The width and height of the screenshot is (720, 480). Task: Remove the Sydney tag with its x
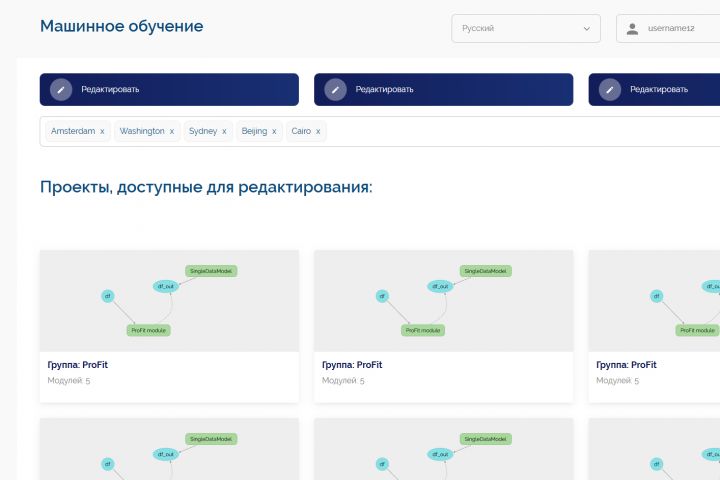224,131
